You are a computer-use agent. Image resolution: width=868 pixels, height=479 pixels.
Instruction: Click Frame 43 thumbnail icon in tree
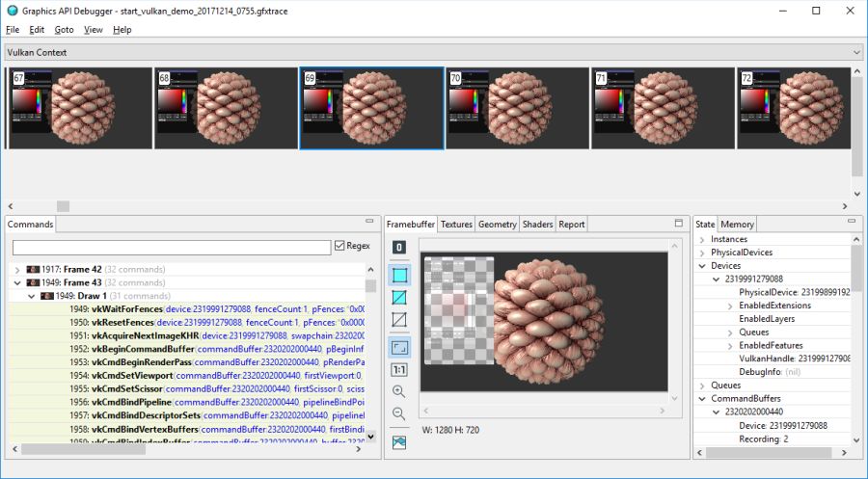click(x=33, y=282)
